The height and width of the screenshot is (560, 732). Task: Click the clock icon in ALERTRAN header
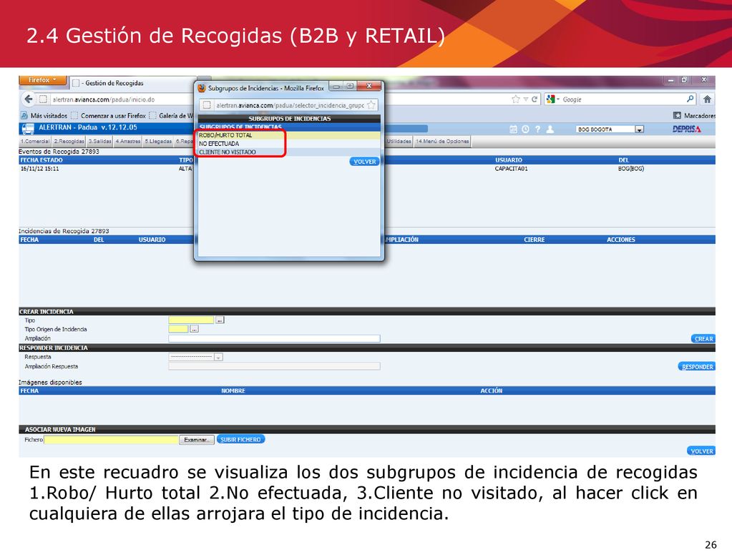coord(525,129)
